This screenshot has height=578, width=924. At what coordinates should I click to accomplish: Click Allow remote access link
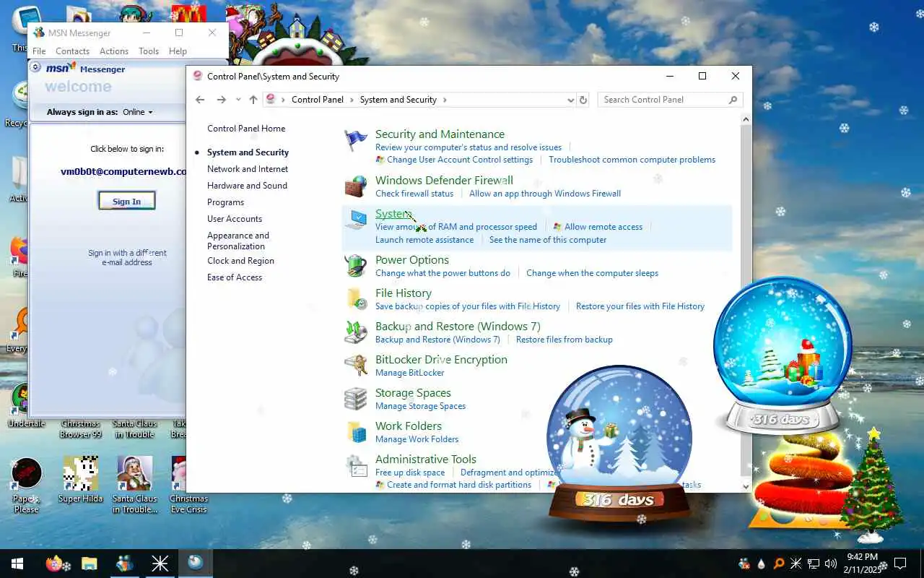(x=603, y=227)
